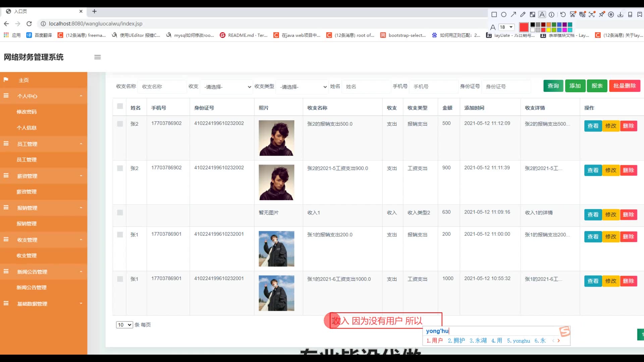
Task: Click the 身份证号 search input field
Action: (506, 86)
